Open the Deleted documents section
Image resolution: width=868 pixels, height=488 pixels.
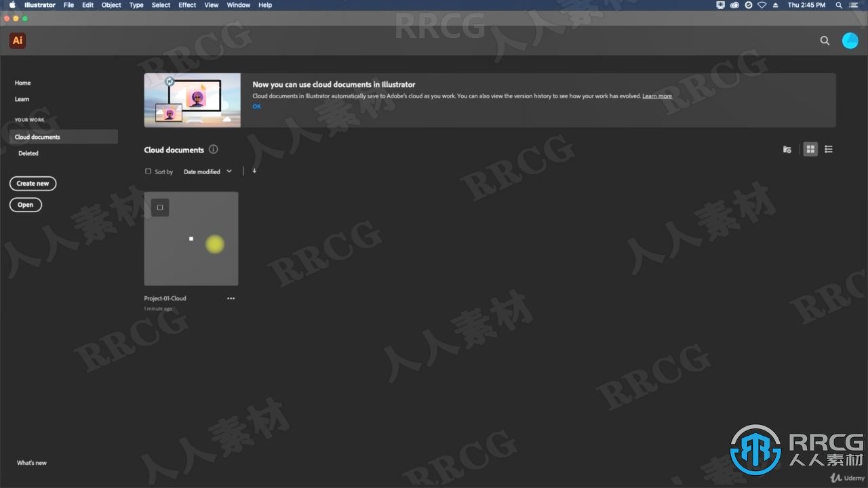(28, 153)
